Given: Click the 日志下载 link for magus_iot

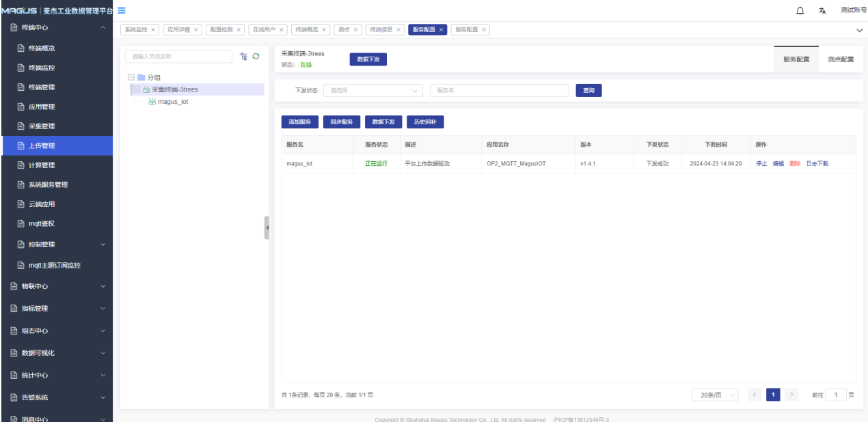Looking at the screenshot, I should pos(817,164).
